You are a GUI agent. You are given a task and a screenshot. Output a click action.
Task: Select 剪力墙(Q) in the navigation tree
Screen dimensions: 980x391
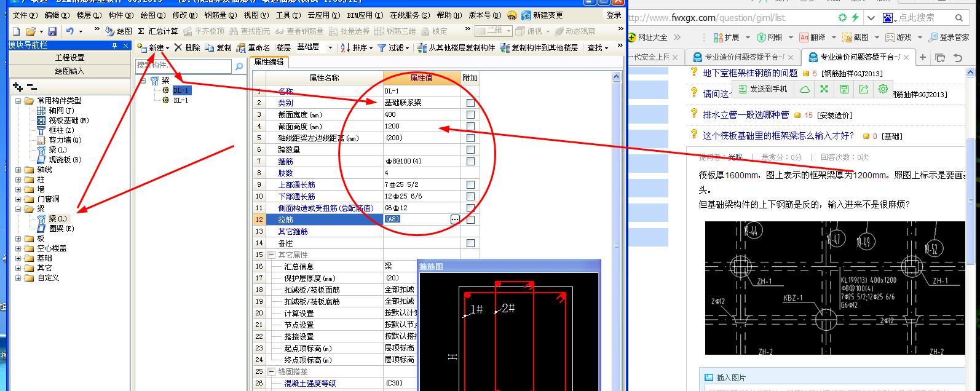coord(60,140)
